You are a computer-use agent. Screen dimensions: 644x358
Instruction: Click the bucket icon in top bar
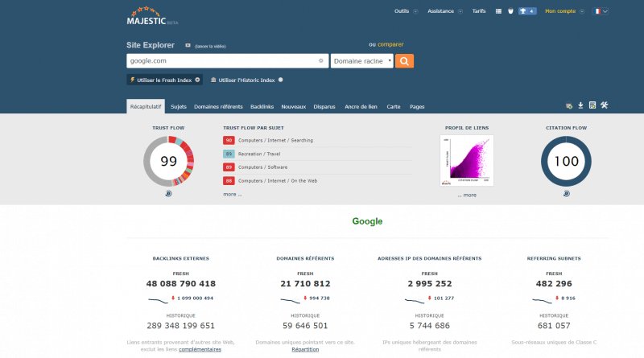pos(510,11)
